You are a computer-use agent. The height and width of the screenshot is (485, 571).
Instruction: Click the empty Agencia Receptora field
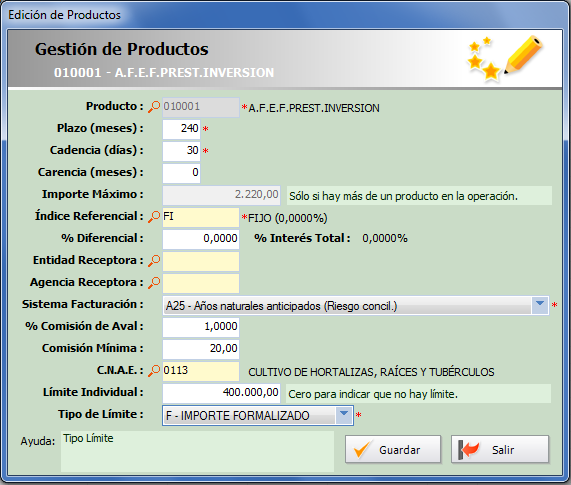point(201,283)
